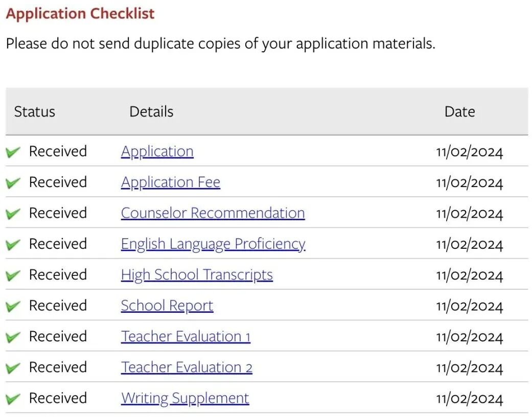
Task: Click the High School Transcripts checkmark icon
Action: pos(13,275)
